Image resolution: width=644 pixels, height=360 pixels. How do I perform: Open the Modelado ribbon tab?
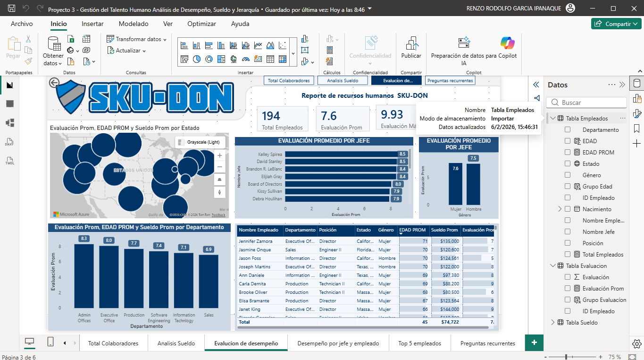point(134,24)
